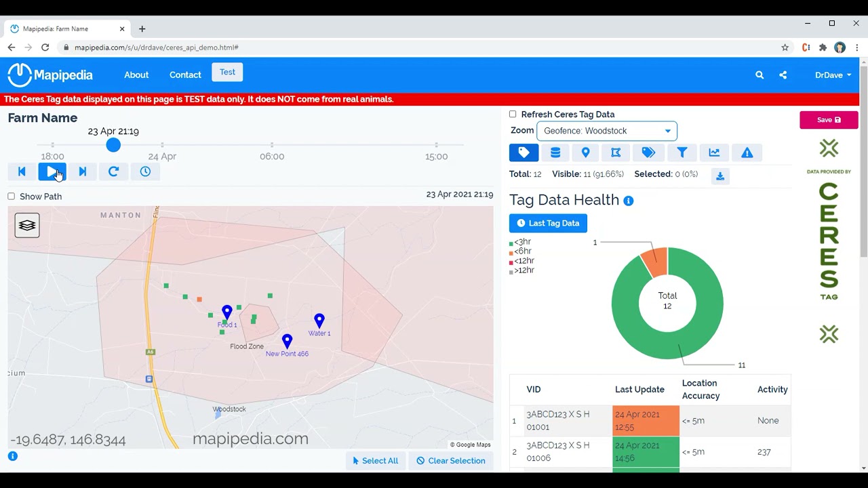
Task: Click the 06:00 mark on timeline
Action: point(272,156)
